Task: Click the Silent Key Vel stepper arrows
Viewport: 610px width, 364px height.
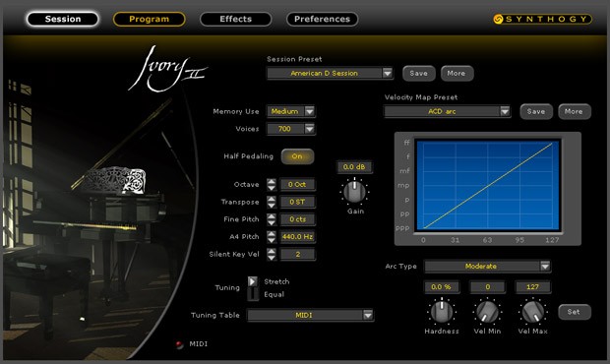Action: (x=272, y=254)
